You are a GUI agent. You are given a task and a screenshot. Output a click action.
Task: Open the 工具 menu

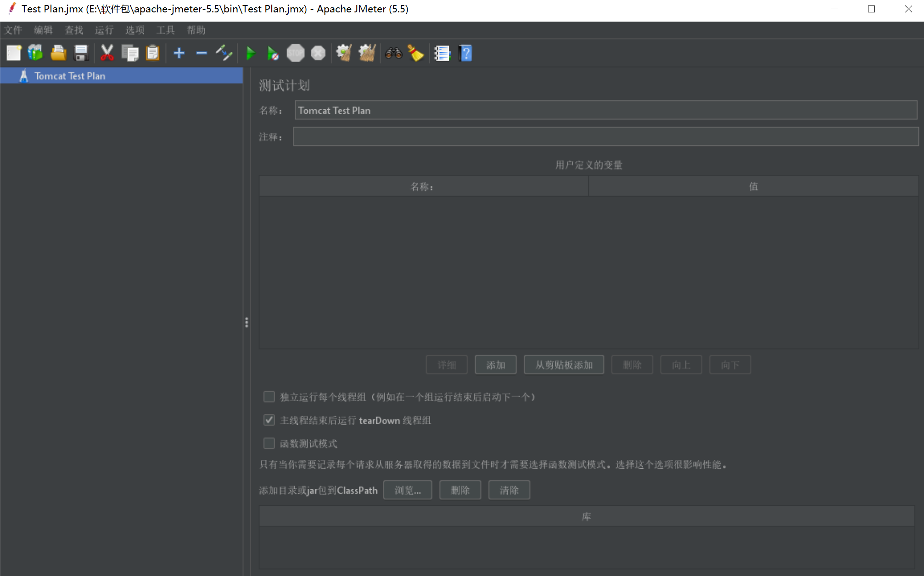click(165, 30)
